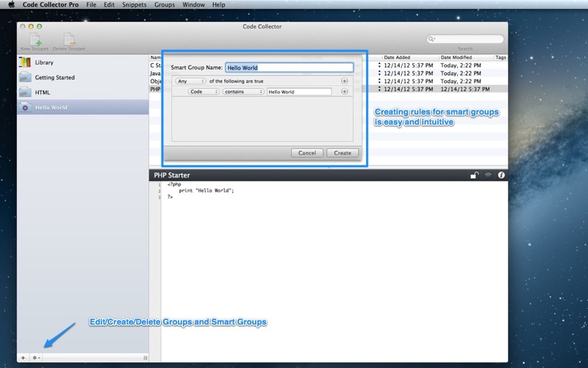The width and height of the screenshot is (588, 368).
Task: Select the PHP snippet row date 12/14/12 5:37 PM modified
Action: [x=465, y=89]
